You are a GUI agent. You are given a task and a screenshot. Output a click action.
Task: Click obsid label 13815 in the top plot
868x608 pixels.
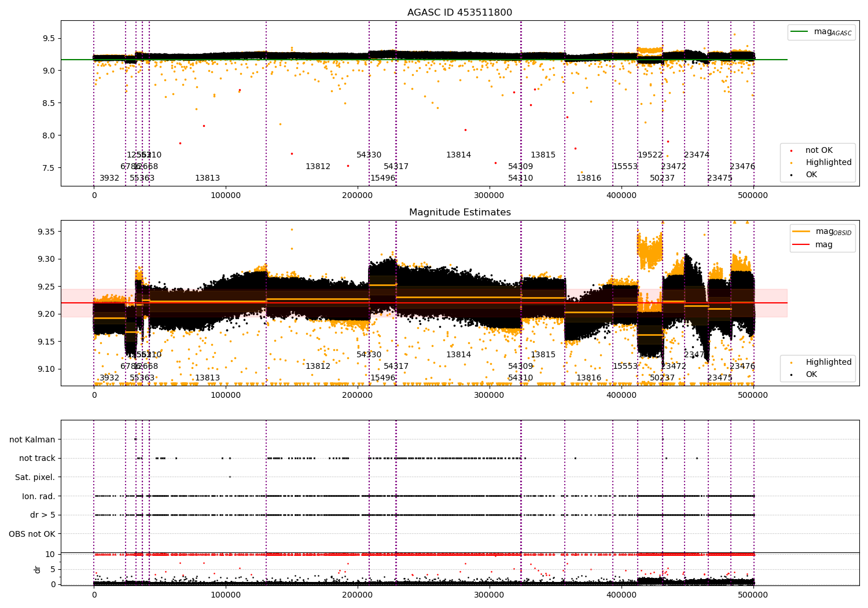click(x=543, y=155)
